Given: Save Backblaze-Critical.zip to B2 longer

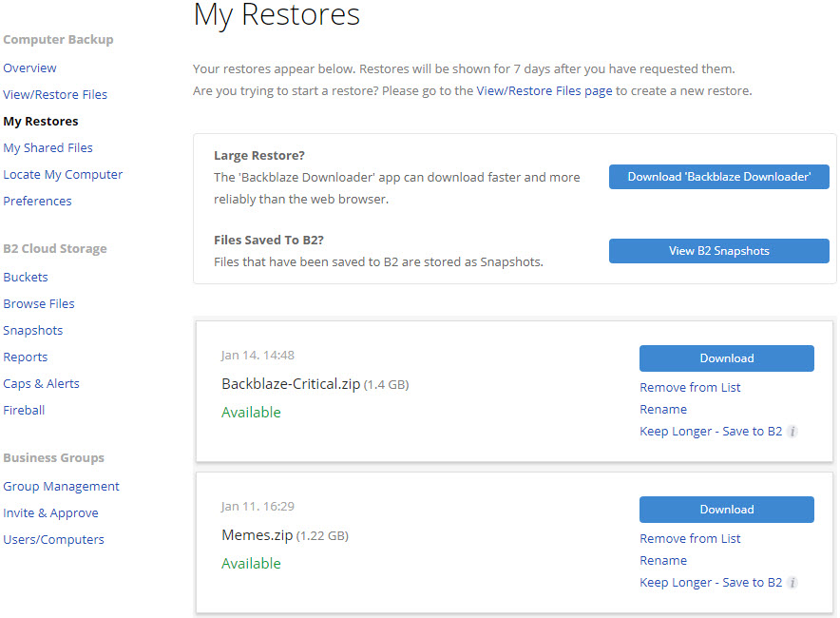Looking at the screenshot, I should click(x=711, y=432).
